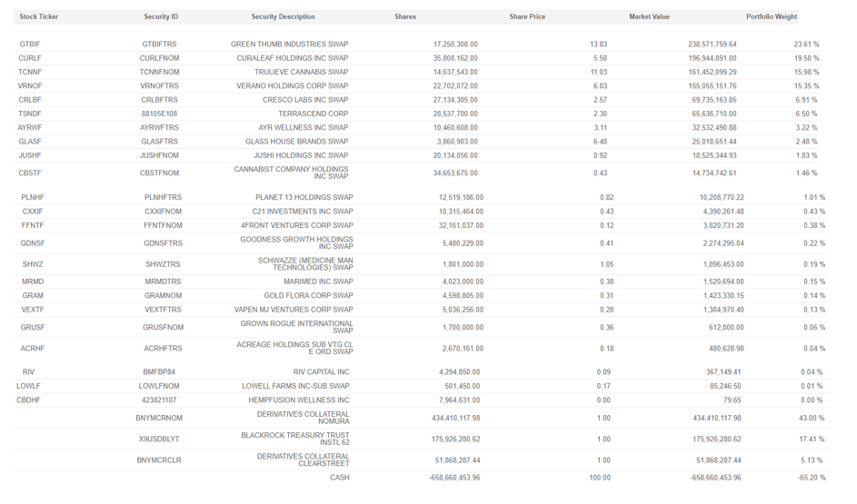
Task: Select the MRMD ticker cell
Action: 33,282
